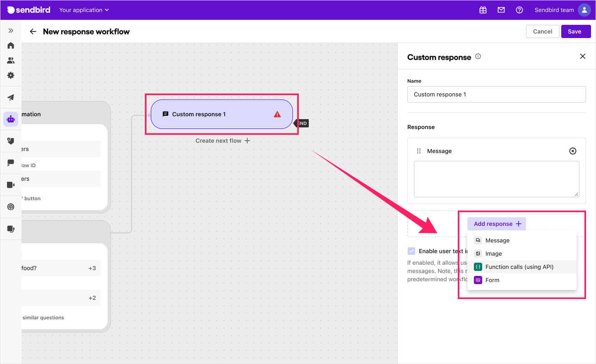Save the response workflow
The width and height of the screenshot is (596, 364).
point(576,31)
